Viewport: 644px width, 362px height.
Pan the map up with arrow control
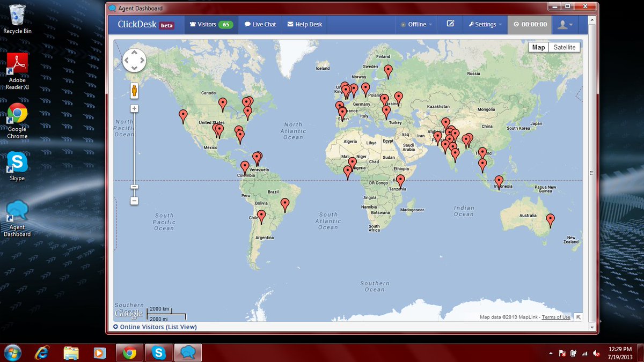click(x=134, y=53)
